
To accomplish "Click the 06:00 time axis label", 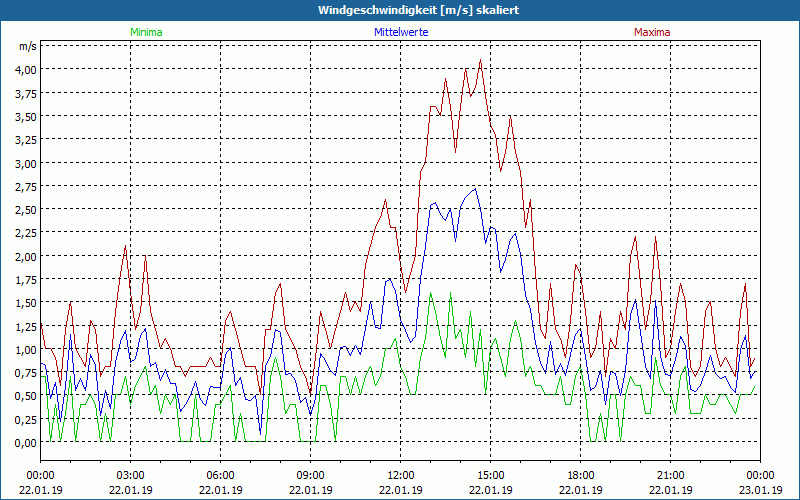I will [x=220, y=476].
